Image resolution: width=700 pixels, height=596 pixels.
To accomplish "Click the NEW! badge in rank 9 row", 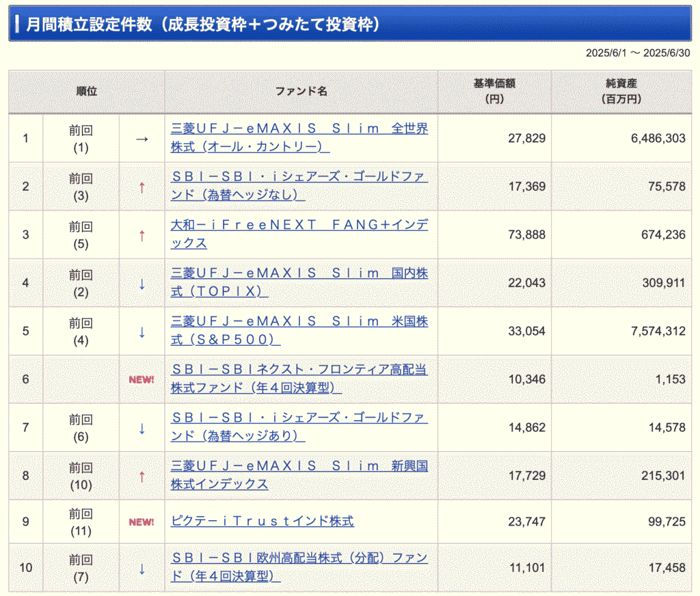I will click(142, 523).
